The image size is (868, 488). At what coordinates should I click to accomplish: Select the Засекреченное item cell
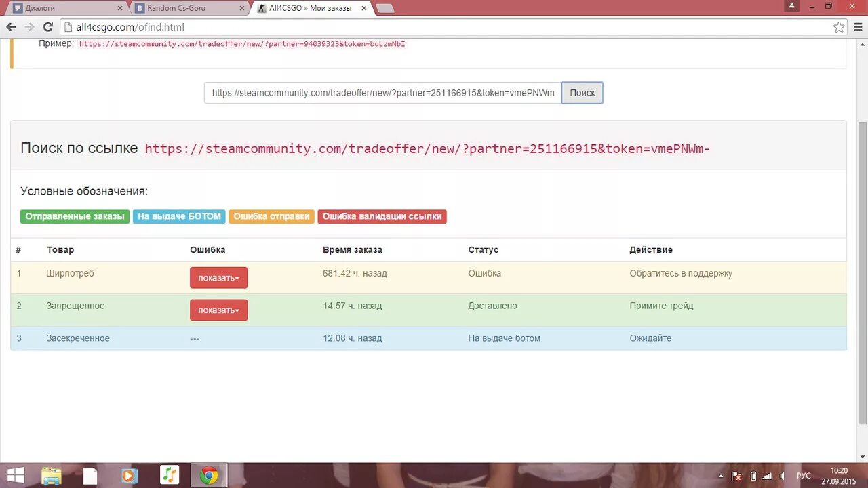[x=78, y=338]
